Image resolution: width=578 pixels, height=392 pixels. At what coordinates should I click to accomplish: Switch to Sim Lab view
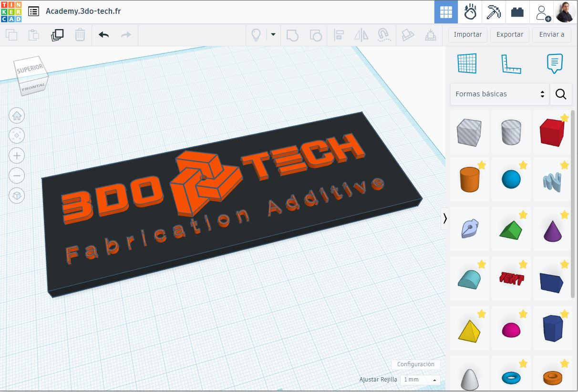pos(470,12)
